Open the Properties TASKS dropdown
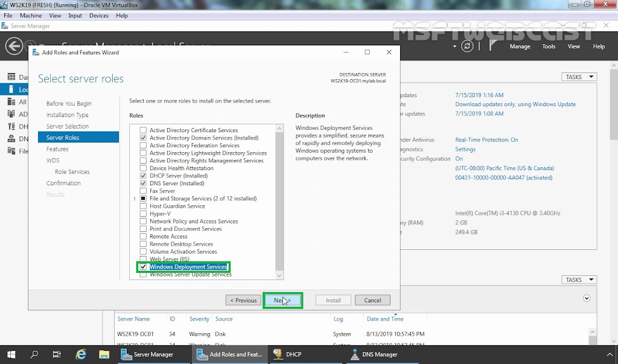 click(x=579, y=77)
